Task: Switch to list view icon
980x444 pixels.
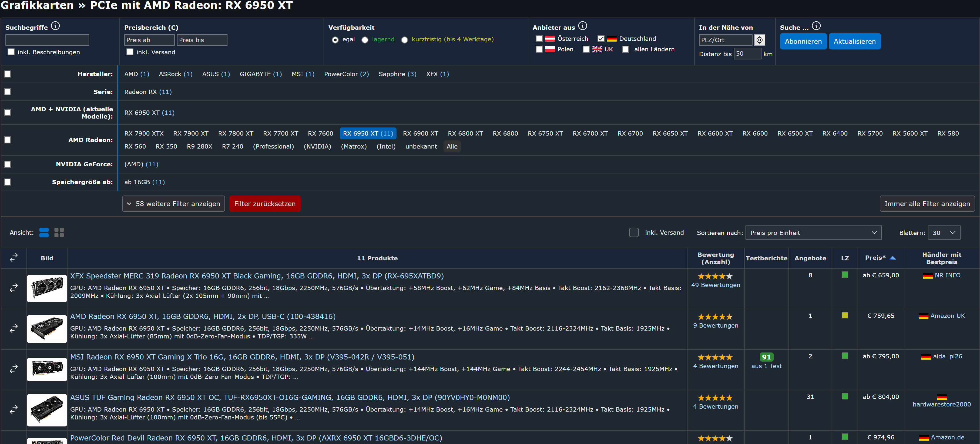Action: [44, 233]
